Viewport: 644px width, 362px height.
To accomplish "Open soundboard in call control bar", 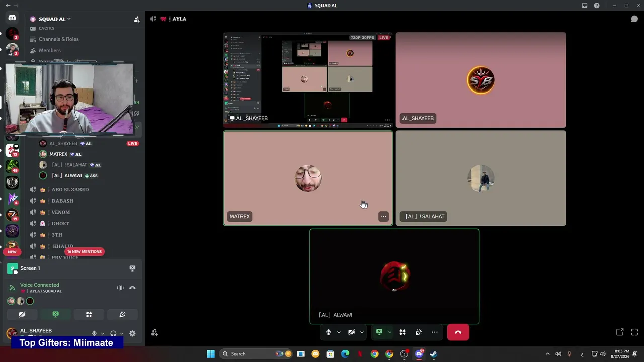I will (x=419, y=332).
